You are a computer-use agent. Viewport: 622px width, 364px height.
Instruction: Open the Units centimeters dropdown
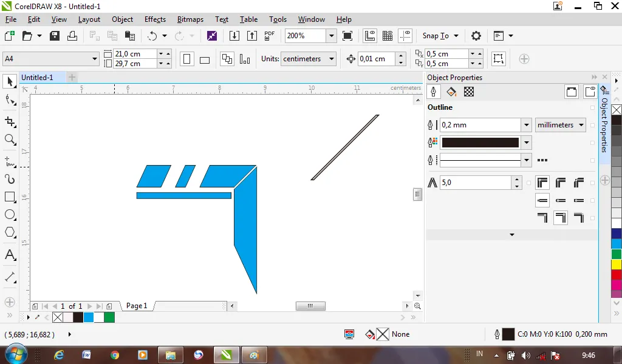pos(332,59)
